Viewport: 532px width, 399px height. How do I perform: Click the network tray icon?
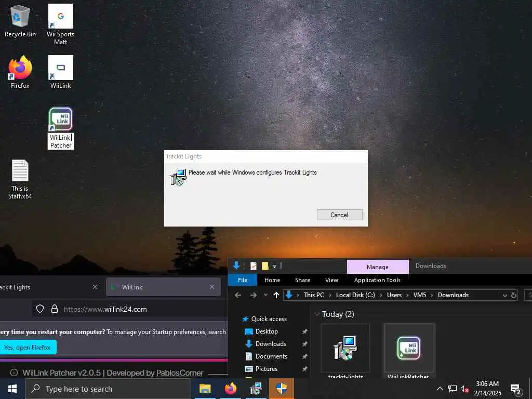click(x=453, y=389)
